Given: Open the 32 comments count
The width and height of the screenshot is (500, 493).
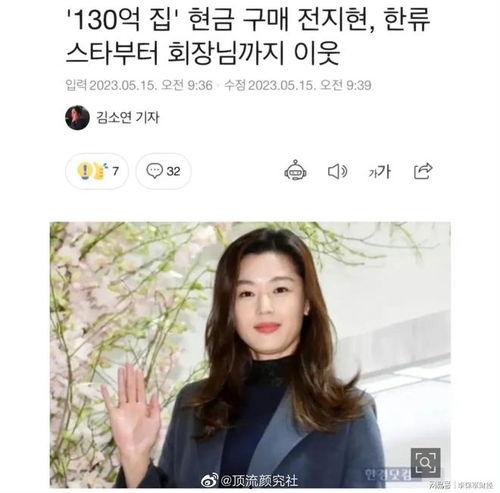Looking at the screenshot, I should point(173,171).
